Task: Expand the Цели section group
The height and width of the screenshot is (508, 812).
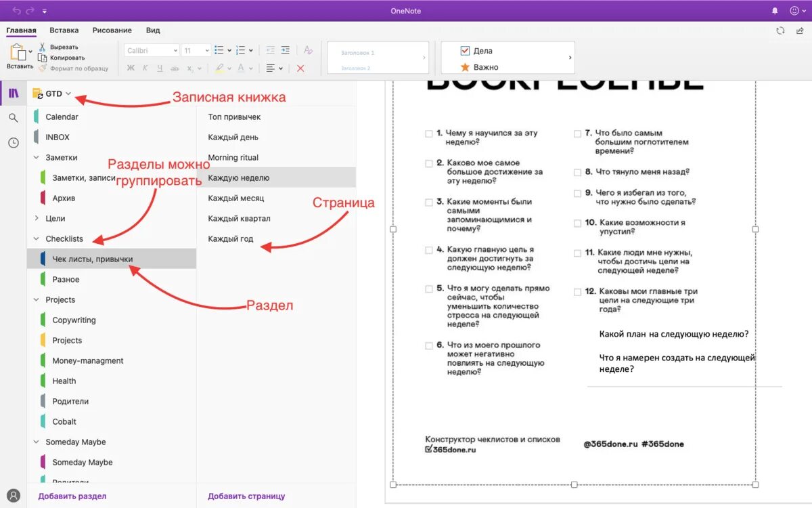Action: (37, 218)
